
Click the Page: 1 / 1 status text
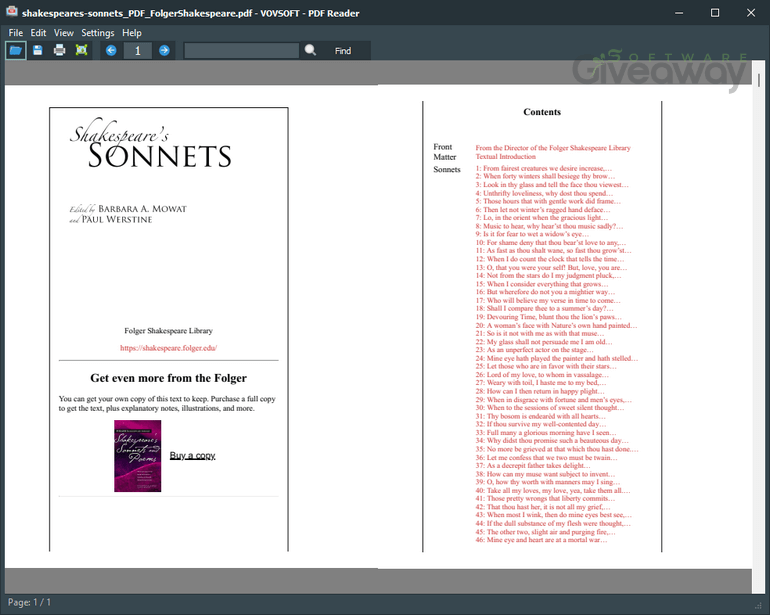pos(29,602)
